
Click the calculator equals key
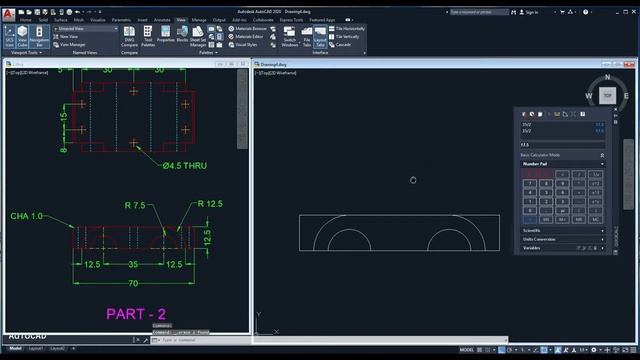[x=530, y=220]
